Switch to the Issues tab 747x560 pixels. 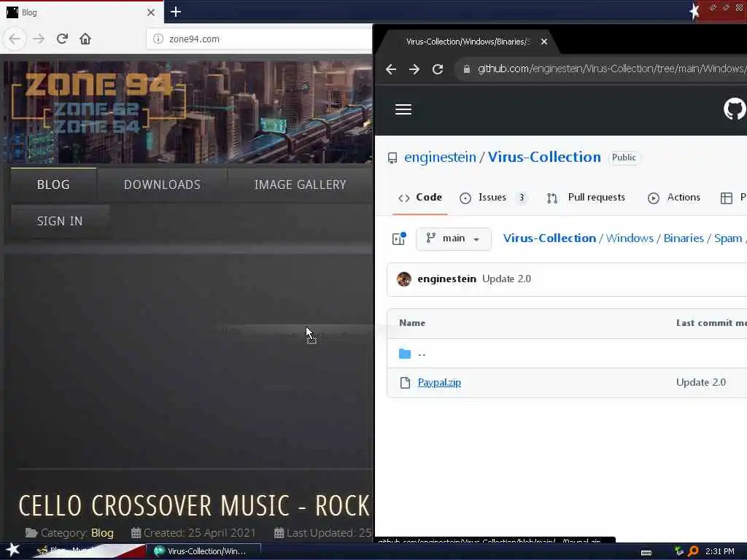494,198
